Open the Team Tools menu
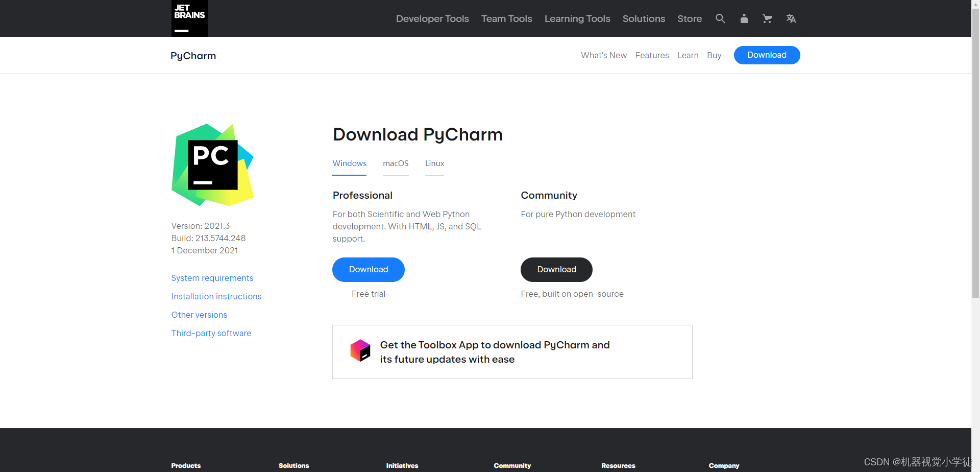 pyautogui.click(x=507, y=19)
